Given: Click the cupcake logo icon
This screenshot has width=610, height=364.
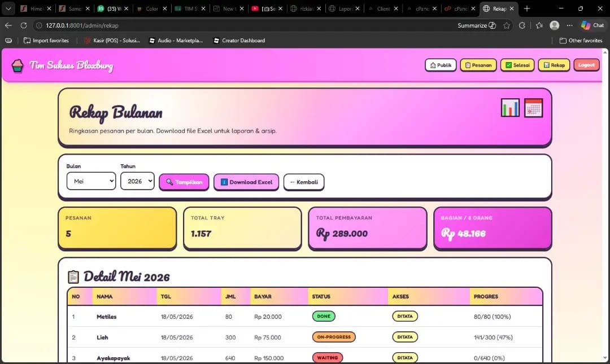Looking at the screenshot, I should click(x=18, y=65).
